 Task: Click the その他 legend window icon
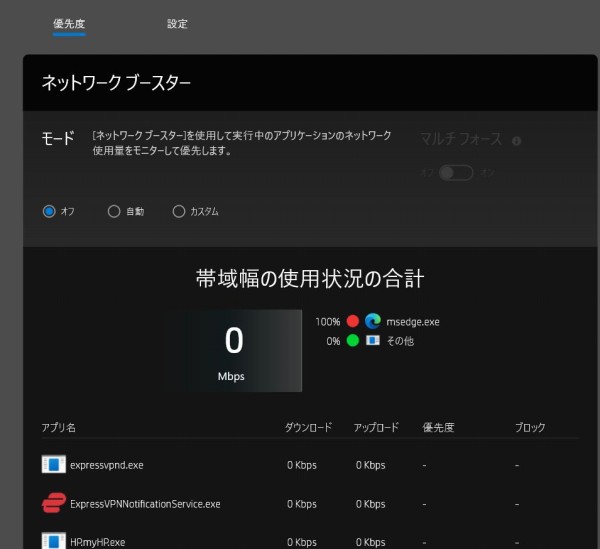tap(373, 341)
